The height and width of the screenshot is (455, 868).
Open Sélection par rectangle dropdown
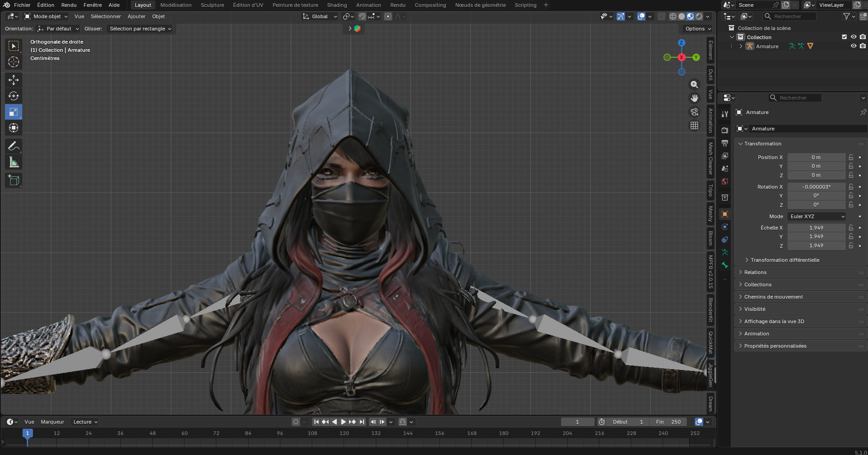pos(140,29)
